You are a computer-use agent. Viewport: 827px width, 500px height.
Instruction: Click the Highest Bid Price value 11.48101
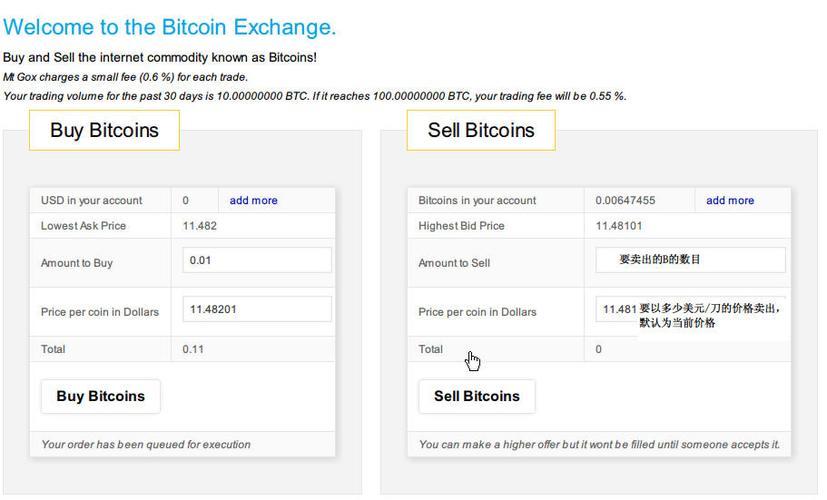(x=619, y=226)
